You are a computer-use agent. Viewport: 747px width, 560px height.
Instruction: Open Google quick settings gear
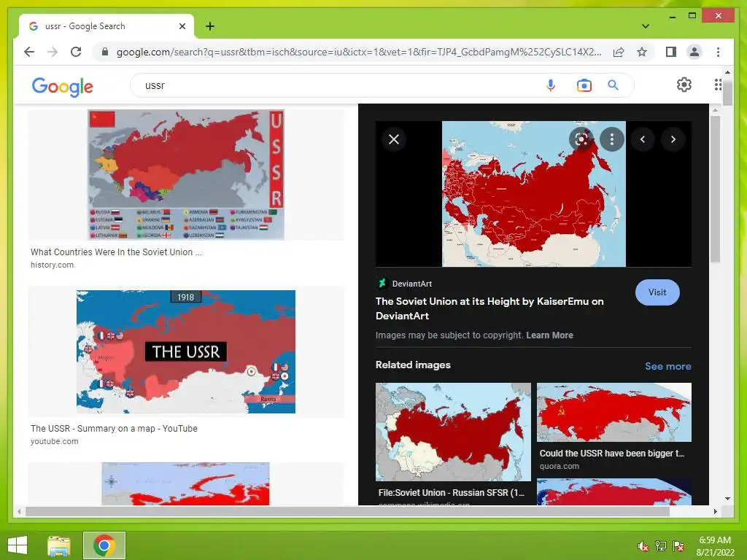[x=684, y=85]
